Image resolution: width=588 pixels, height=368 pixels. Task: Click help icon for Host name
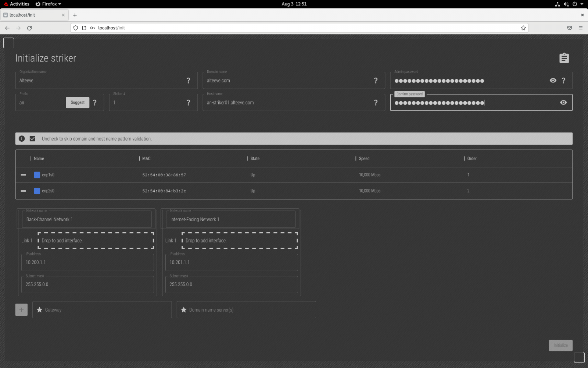[x=376, y=103]
